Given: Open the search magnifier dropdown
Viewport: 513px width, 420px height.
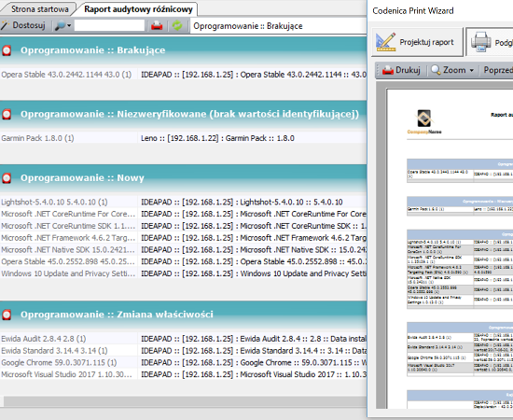Looking at the screenshot, I should coord(62,25).
